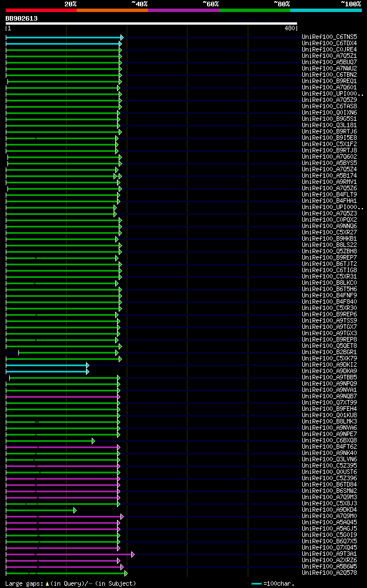367x588 pixels.
Task: Select hit label UniRef100_Q5ZBH8
Action: pyautogui.click(x=330, y=251)
